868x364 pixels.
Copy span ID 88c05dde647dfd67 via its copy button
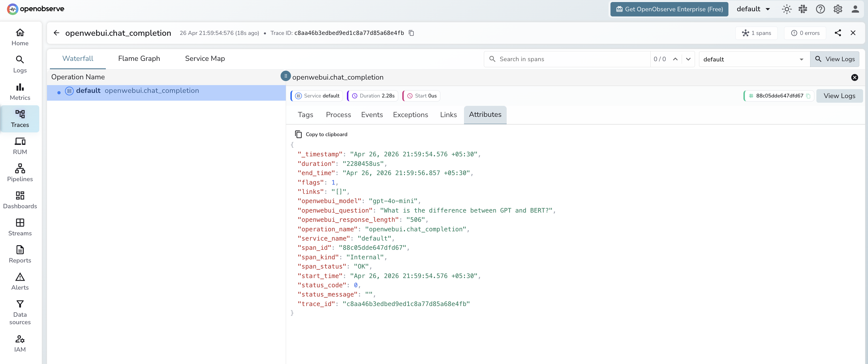[808, 96]
